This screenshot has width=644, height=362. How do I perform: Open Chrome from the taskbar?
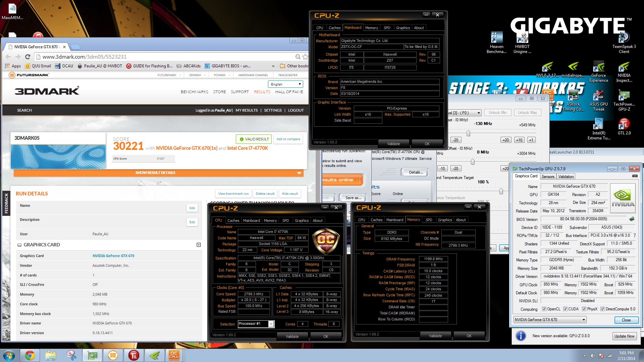point(30,355)
